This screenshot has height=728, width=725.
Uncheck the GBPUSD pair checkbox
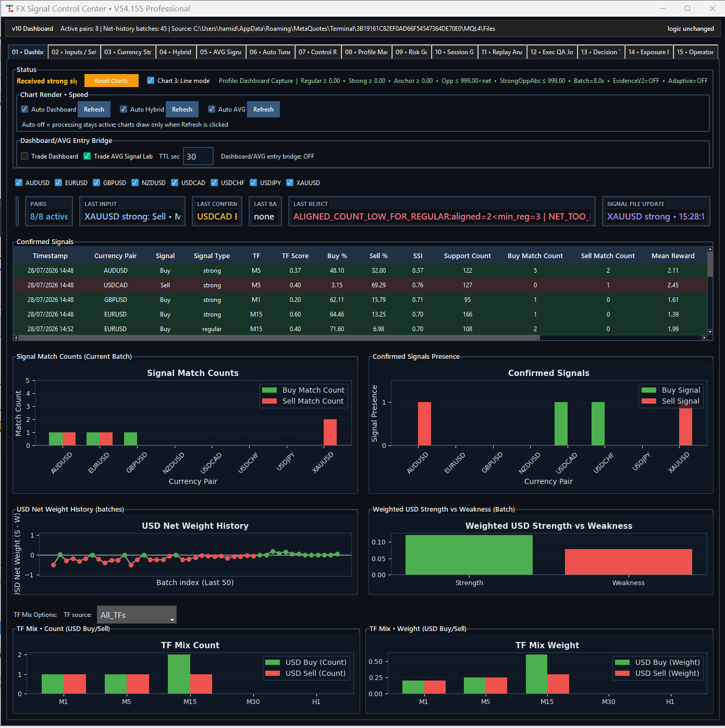pos(96,183)
